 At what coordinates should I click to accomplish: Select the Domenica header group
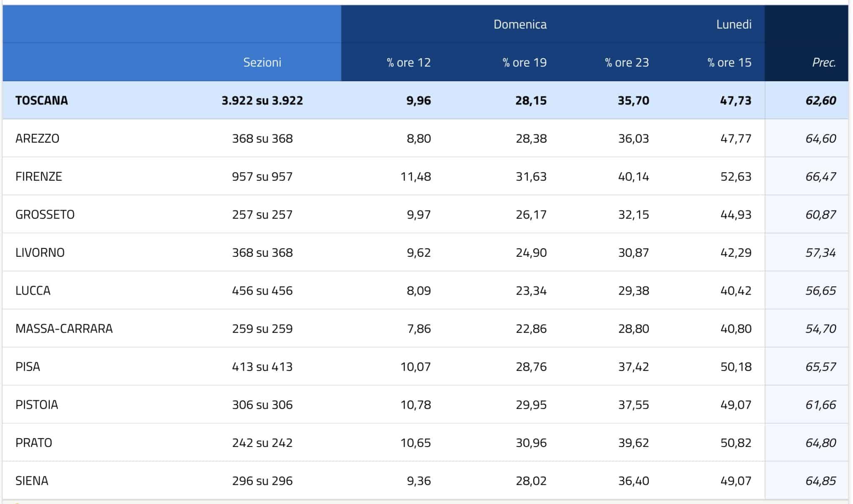[x=520, y=24]
